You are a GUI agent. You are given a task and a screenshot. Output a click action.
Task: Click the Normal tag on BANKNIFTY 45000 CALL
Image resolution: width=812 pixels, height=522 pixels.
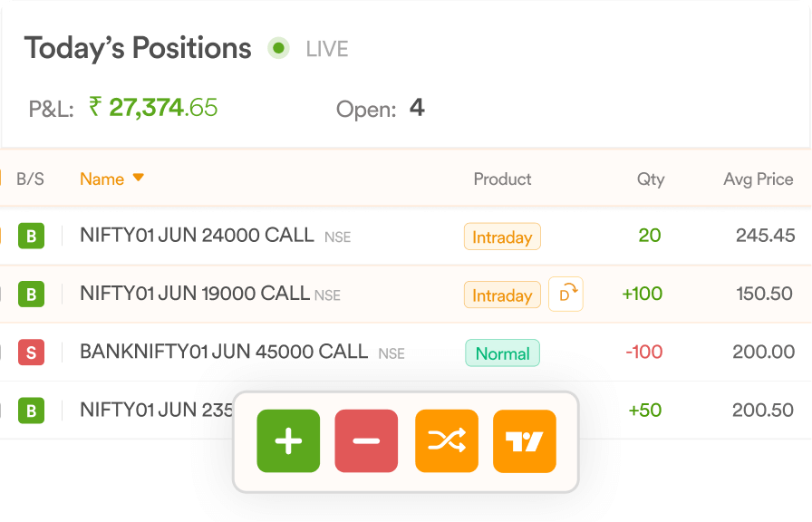(x=502, y=353)
